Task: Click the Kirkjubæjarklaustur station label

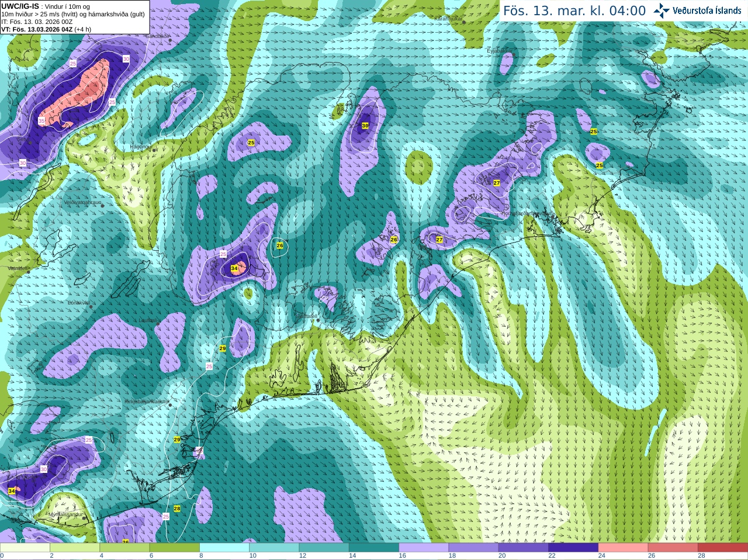Action: (x=146, y=402)
